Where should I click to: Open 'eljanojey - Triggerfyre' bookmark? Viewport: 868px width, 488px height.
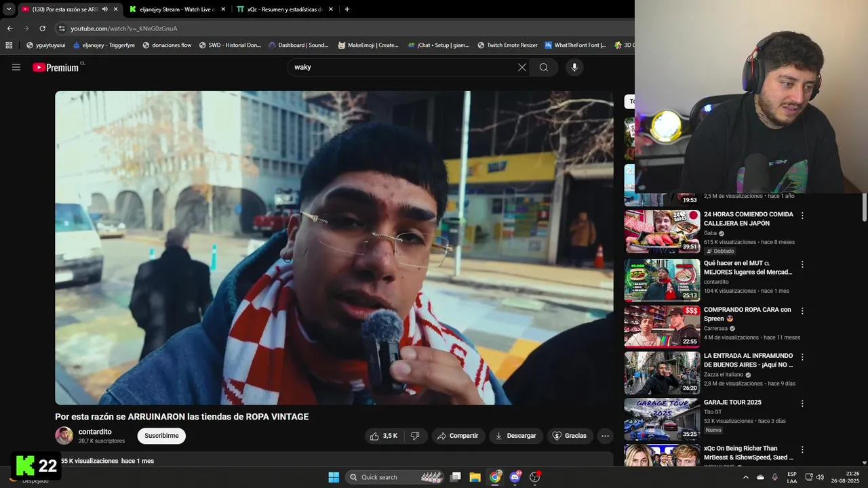click(104, 45)
